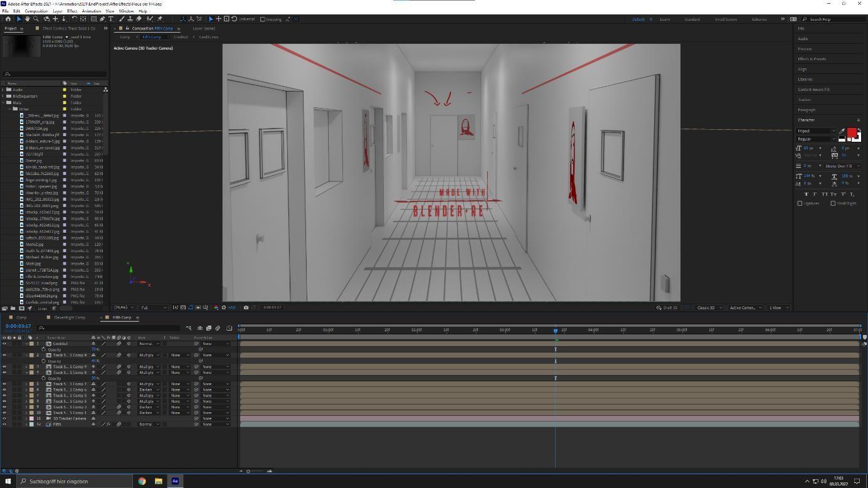Select the Zoom tool in toolbar
This screenshot has height=488, width=868.
(x=36, y=19)
